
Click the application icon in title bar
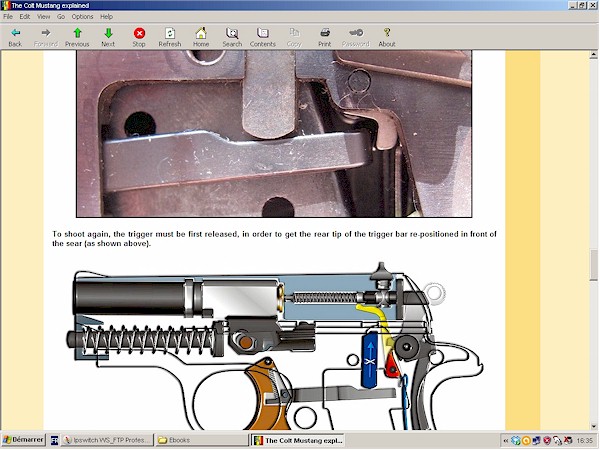[5, 5]
